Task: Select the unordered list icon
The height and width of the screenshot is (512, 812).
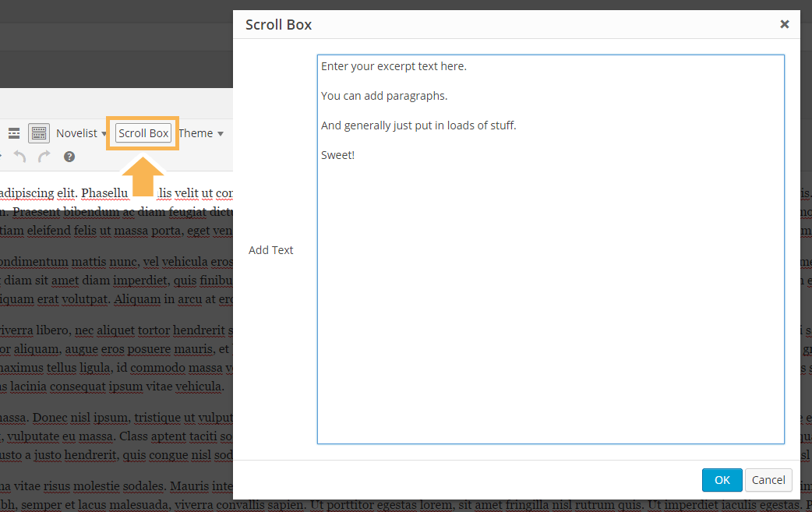Action: 14,132
